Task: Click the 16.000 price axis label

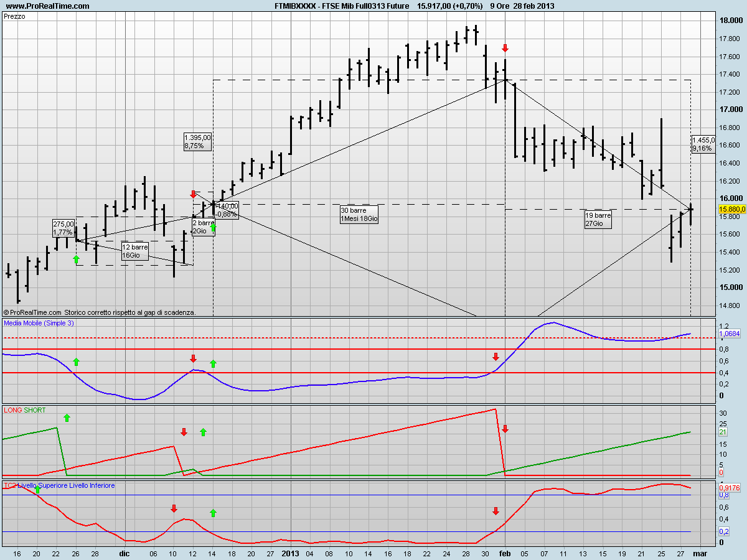Action: click(731, 198)
